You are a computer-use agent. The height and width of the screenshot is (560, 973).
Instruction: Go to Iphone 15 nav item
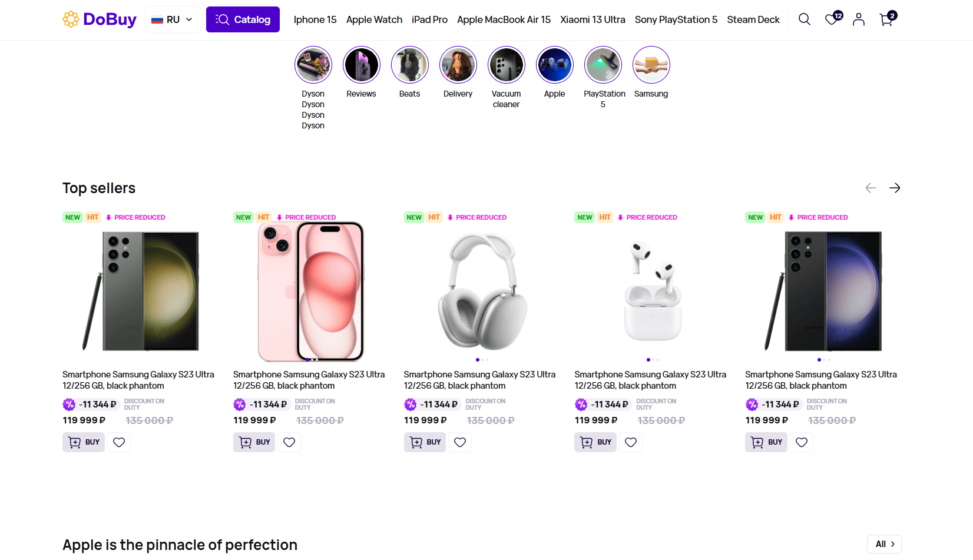(x=315, y=19)
